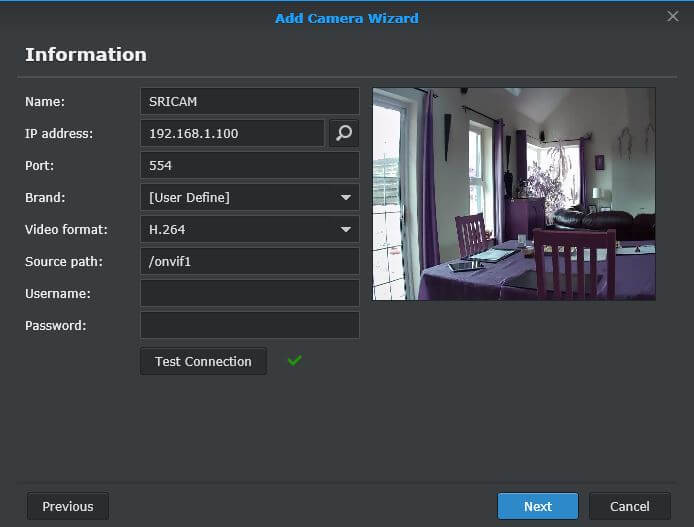The width and height of the screenshot is (694, 527).
Task: Click the empty Password field
Action: point(250,325)
